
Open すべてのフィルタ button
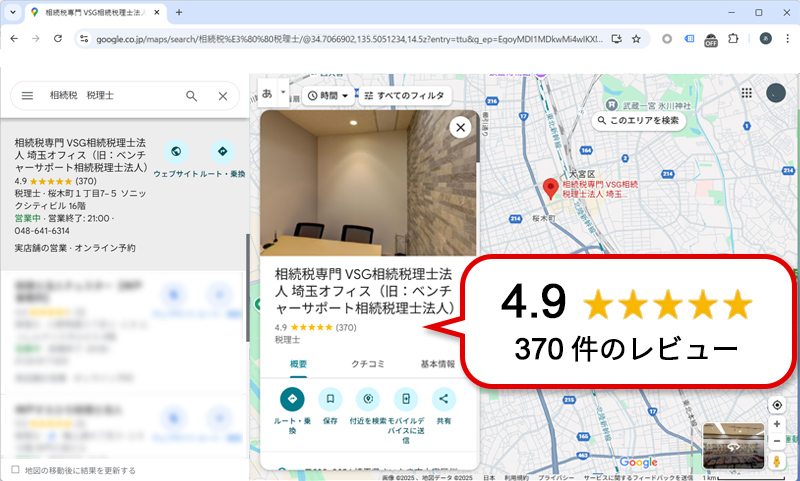[405, 95]
